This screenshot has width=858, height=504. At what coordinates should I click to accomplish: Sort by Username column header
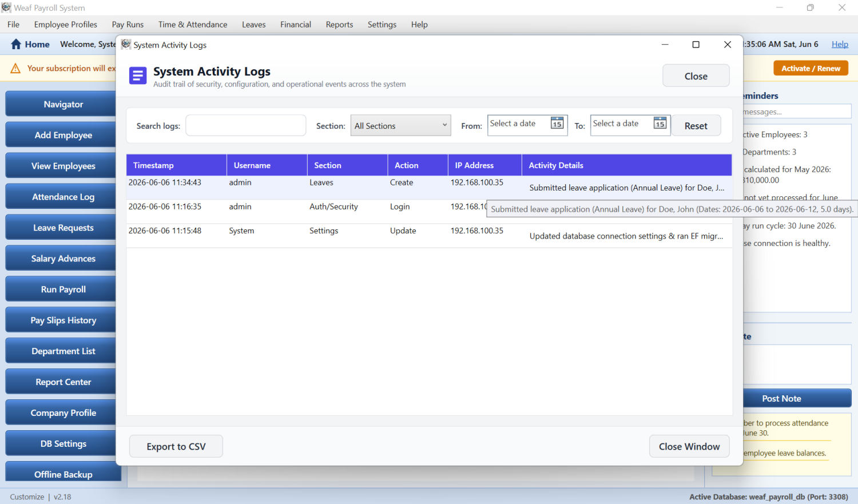[x=267, y=165]
